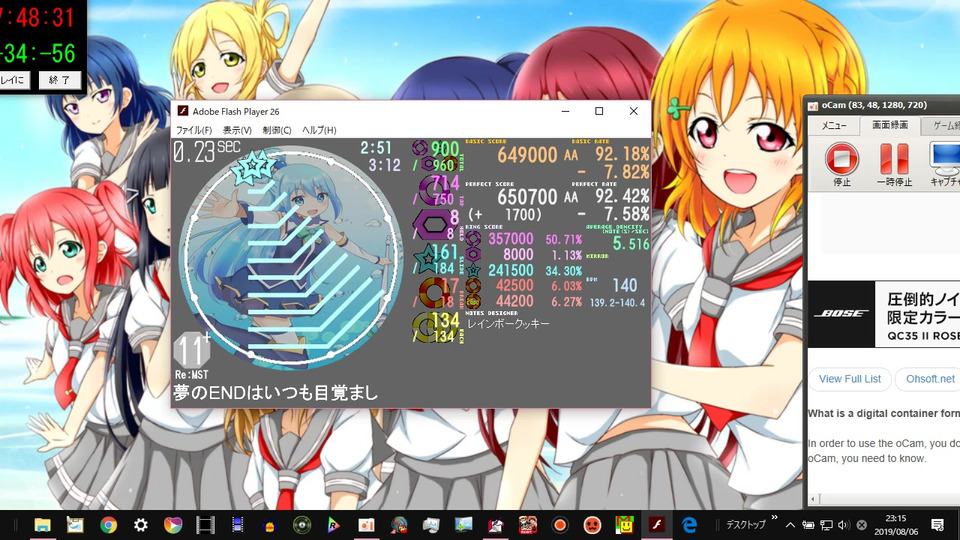Viewport: 960px width, 540px height.
Task: Open the paint sketch app in taskbar
Action: 495,525
